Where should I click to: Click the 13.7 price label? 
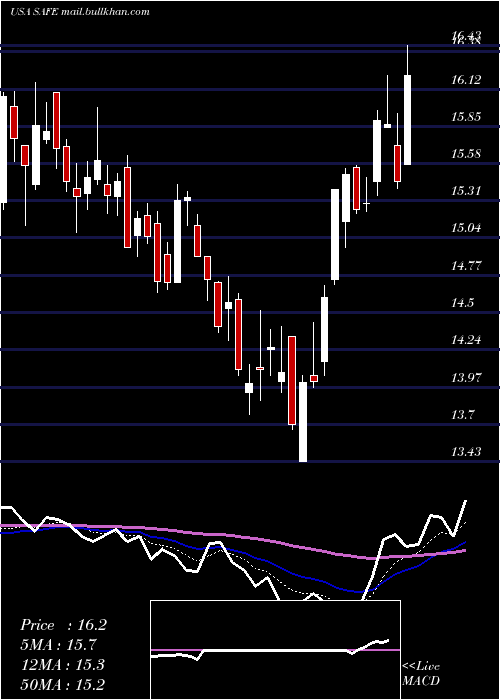[462, 415]
